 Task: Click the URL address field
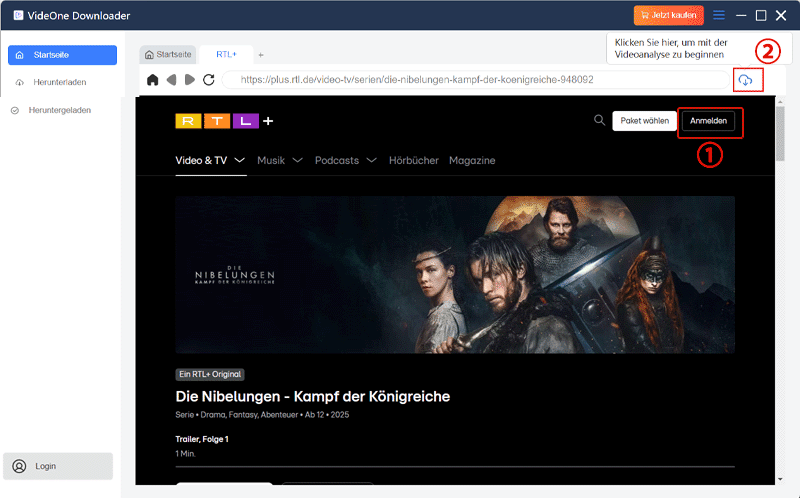coord(476,80)
